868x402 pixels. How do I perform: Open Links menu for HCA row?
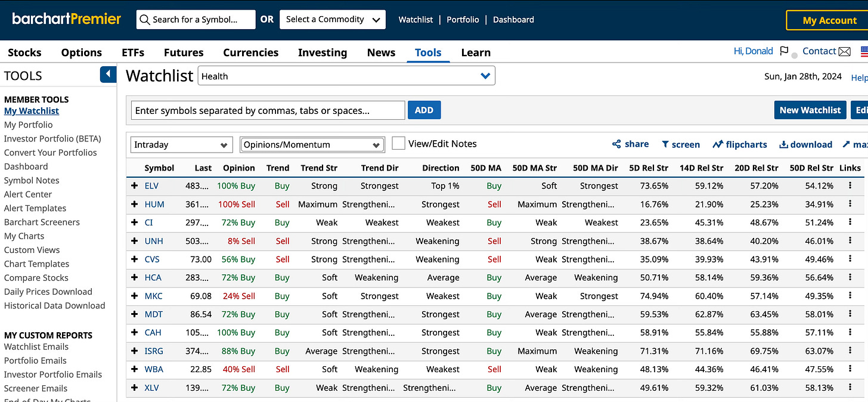850,277
